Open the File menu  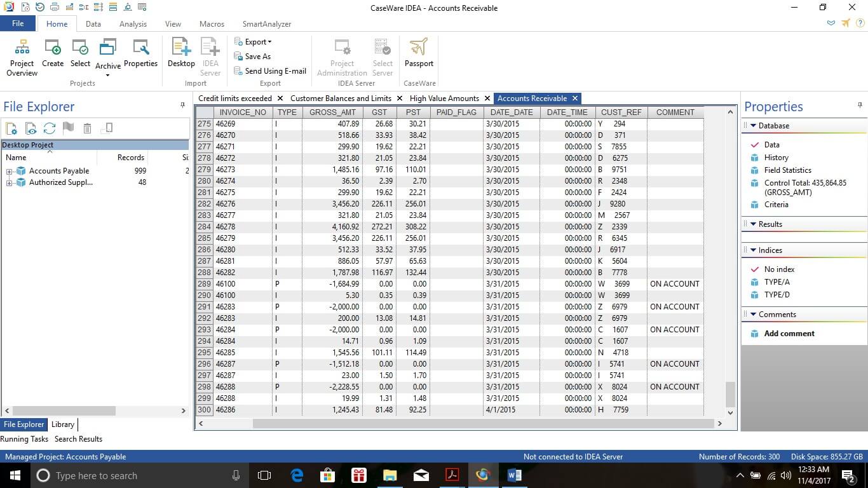coord(18,24)
